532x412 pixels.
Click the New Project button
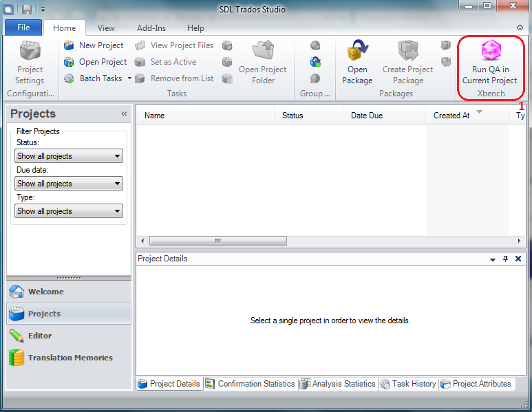(94, 45)
